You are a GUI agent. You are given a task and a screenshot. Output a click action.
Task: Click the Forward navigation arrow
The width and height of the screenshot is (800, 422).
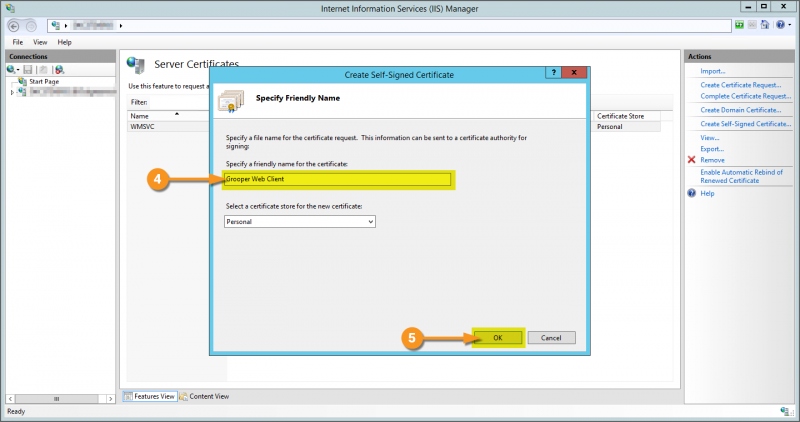click(31, 26)
